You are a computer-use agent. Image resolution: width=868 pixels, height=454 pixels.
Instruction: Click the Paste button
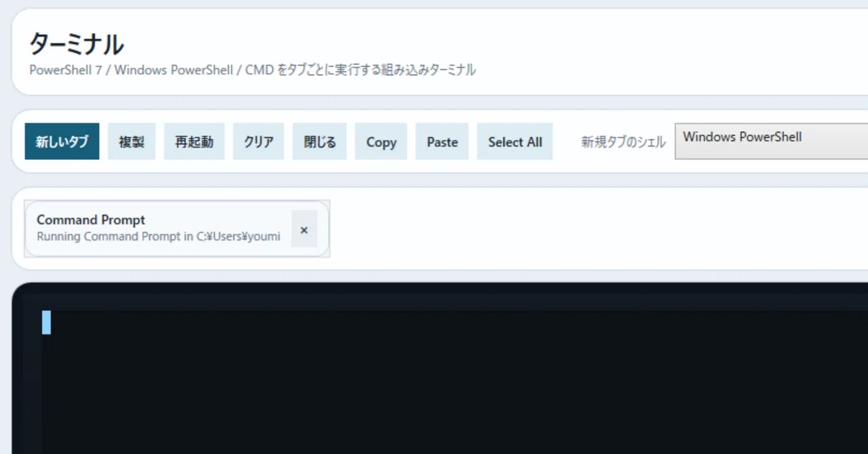[x=442, y=142]
